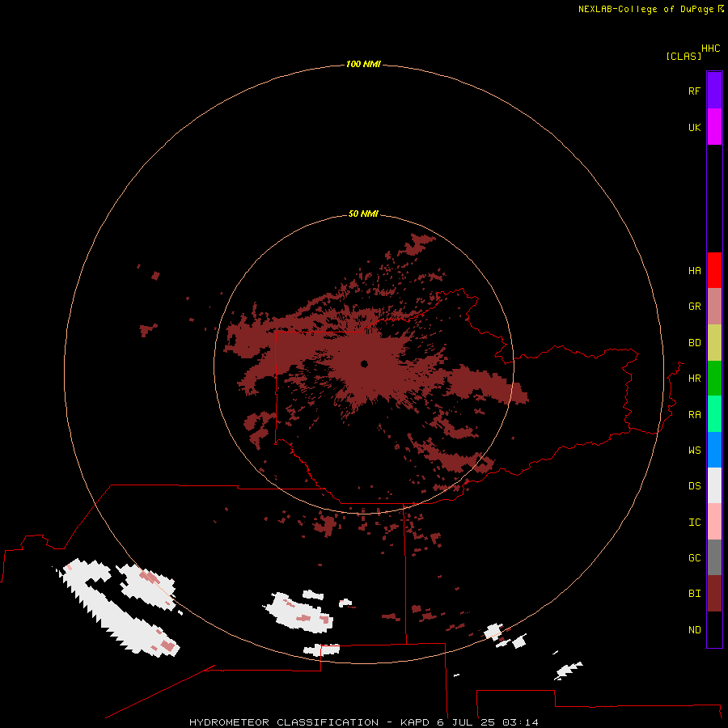Click the ND black legend swatch
The image size is (728, 728).
point(714,629)
